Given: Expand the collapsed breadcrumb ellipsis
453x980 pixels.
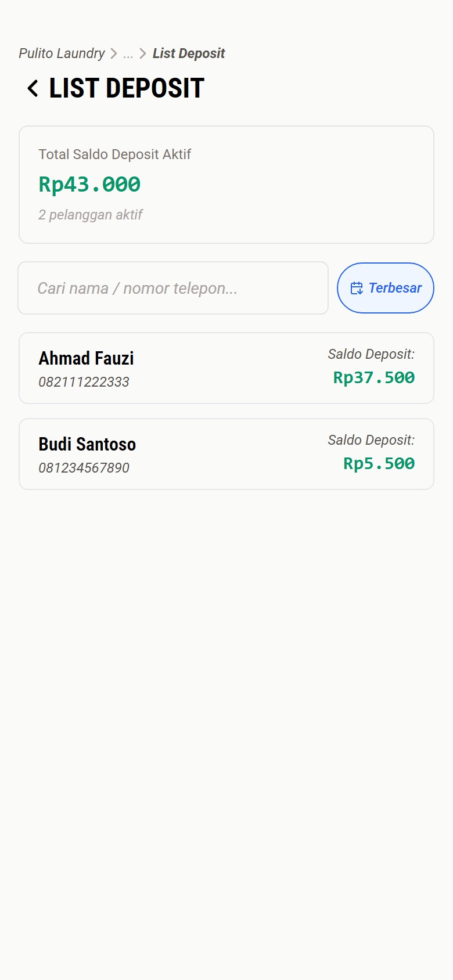Looking at the screenshot, I should click(x=128, y=54).
